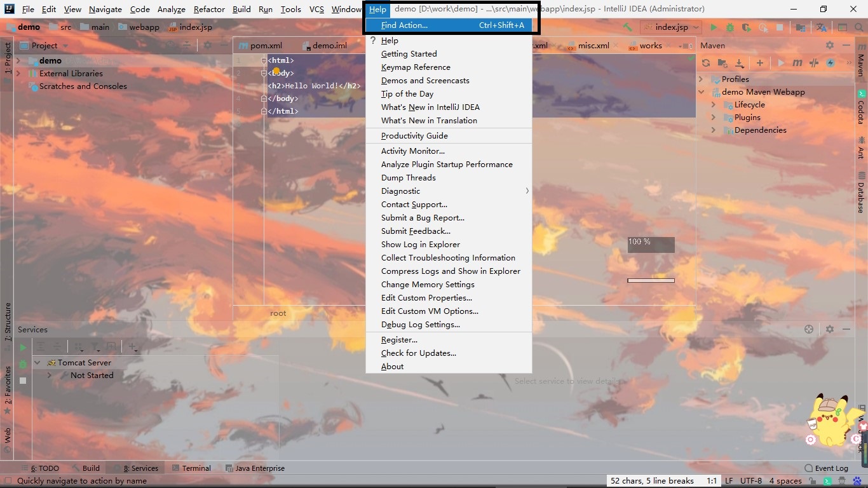The image size is (868, 488).
Task: Open Event Log in status bar
Action: pyautogui.click(x=826, y=468)
